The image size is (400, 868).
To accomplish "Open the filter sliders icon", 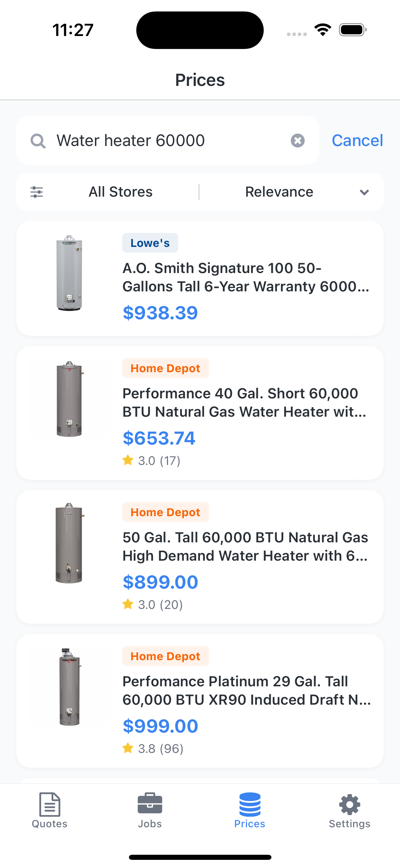I will 37,192.
